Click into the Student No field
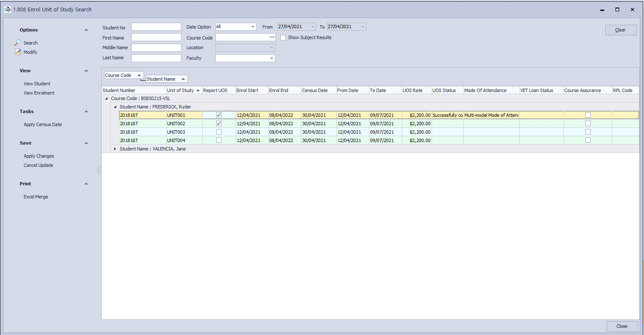Image resolution: width=644 pixels, height=335 pixels. click(x=156, y=27)
